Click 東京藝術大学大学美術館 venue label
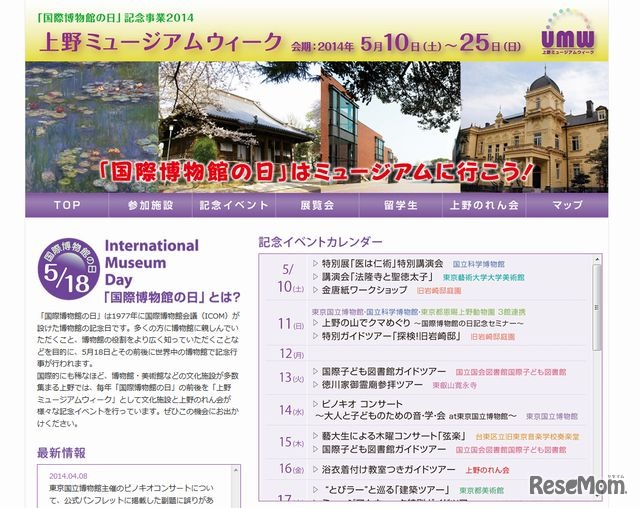This screenshot has height=508, width=640. [484, 278]
